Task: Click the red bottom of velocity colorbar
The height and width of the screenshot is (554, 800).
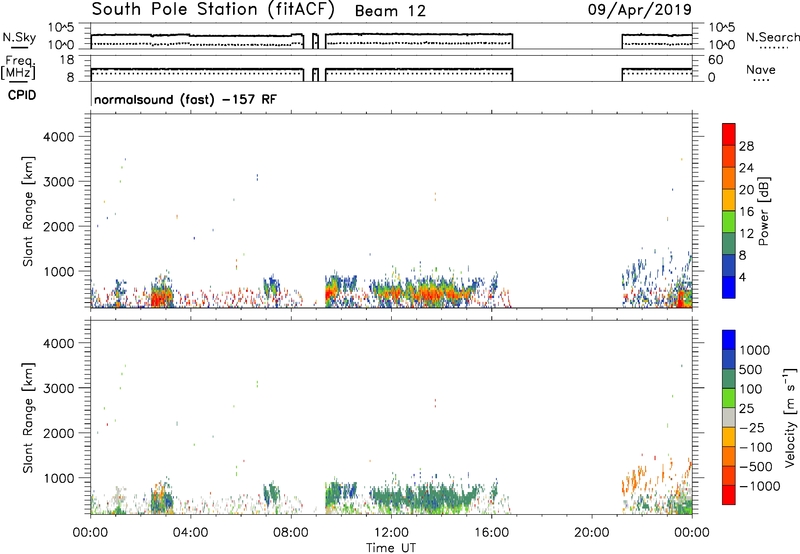Action: coord(729,495)
